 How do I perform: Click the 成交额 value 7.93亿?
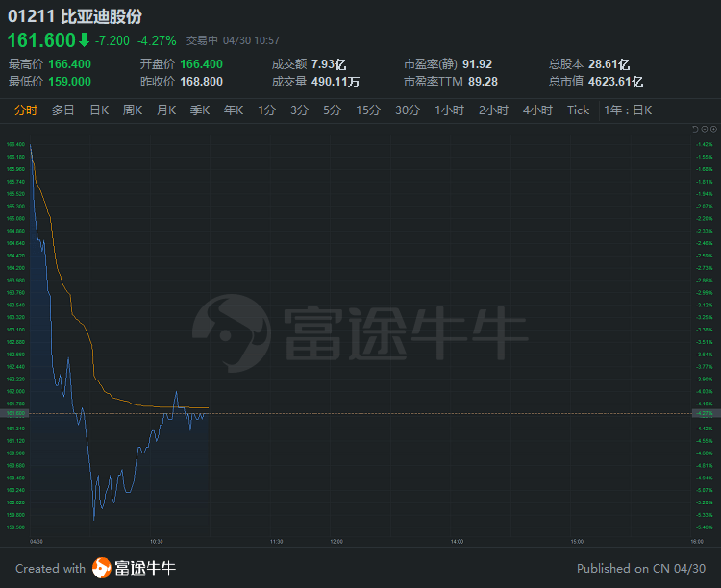point(329,64)
